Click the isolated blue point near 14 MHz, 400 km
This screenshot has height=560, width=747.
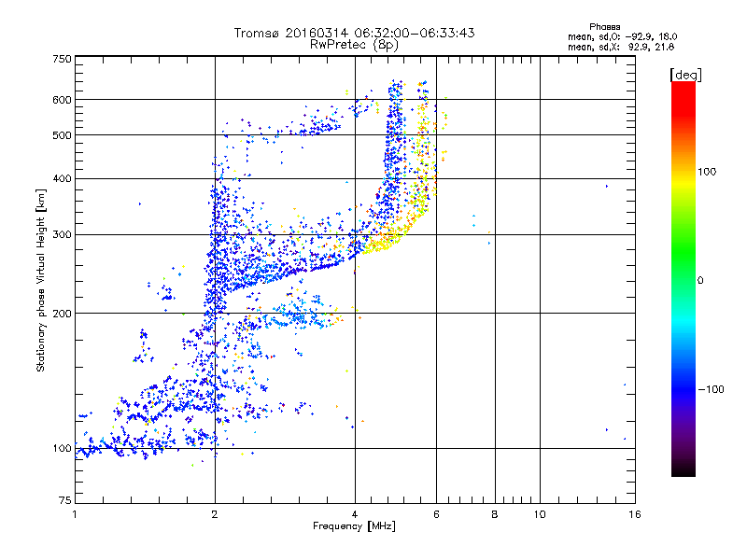606,186
